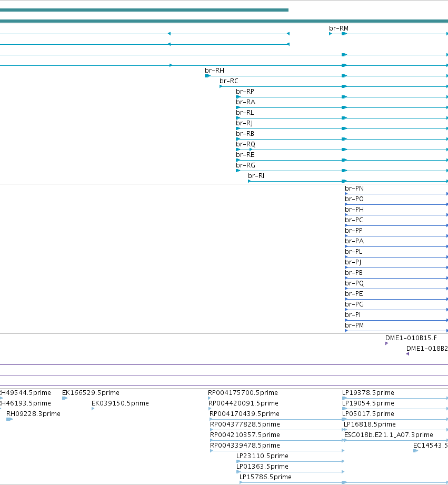Click the RP004175700.5prime EST label
448x485 pixels.
tap(243, 392)
